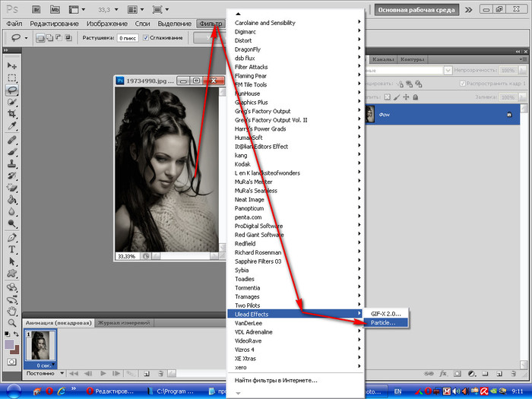The image size is (532, 399).
Task: Duplicate the selected animation frame
Action: (146, 374)
